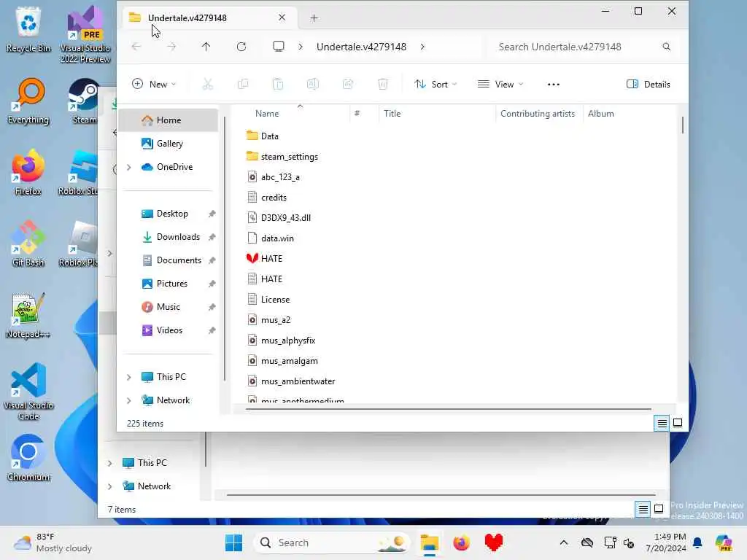Click the PC monitor icon in address bar

coord(279,47)
